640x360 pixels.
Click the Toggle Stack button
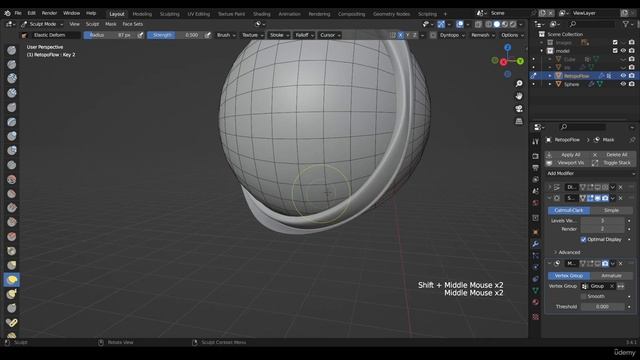[613, 163]
